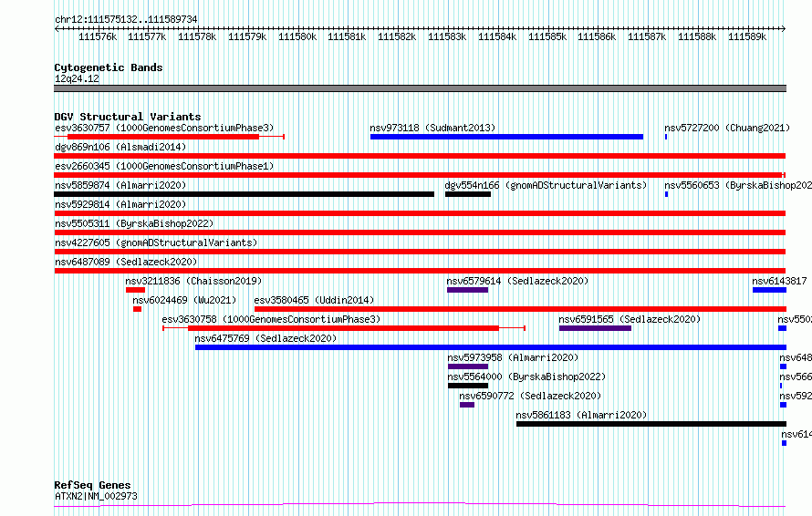The width and height of the screenshot is (812, 516).
Task: Open the nsv6475769 Sedlazeck2020 label
Action: coord(265,338)
